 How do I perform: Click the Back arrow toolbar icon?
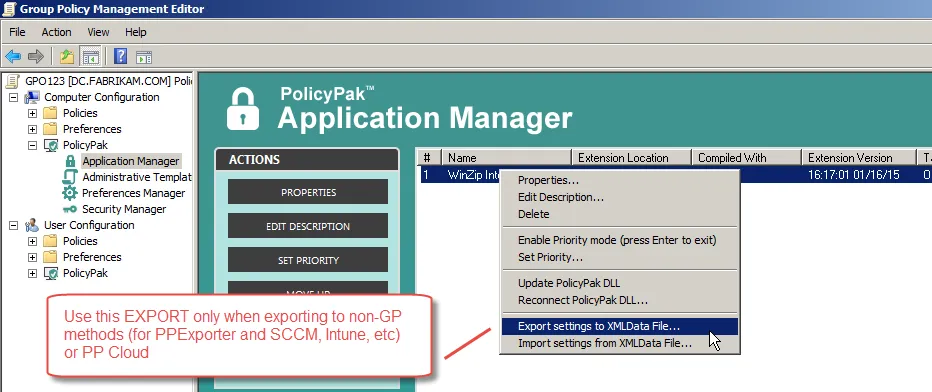pos(13,57)
